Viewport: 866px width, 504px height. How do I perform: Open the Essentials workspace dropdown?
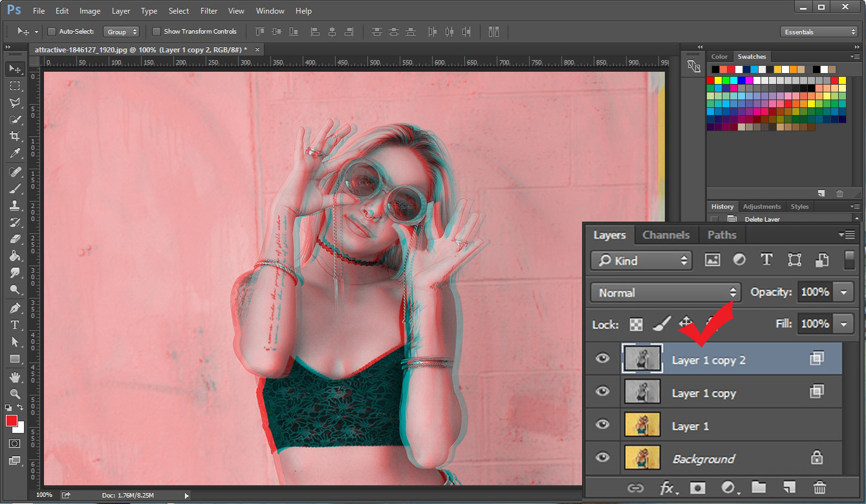(819, 32)
